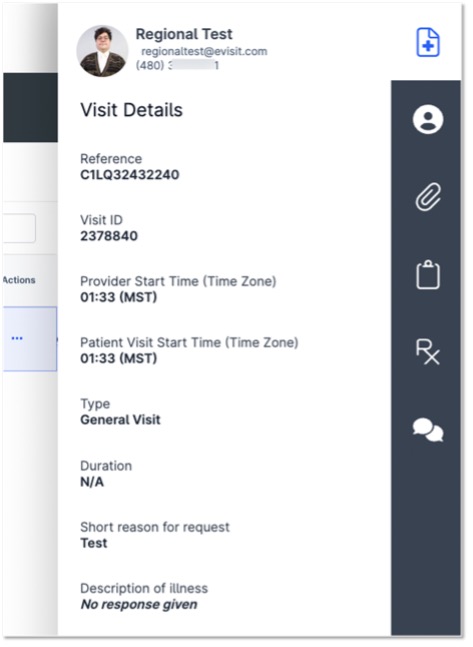Click the partially visible input box
473x647 pixels.
coord(19,228)
